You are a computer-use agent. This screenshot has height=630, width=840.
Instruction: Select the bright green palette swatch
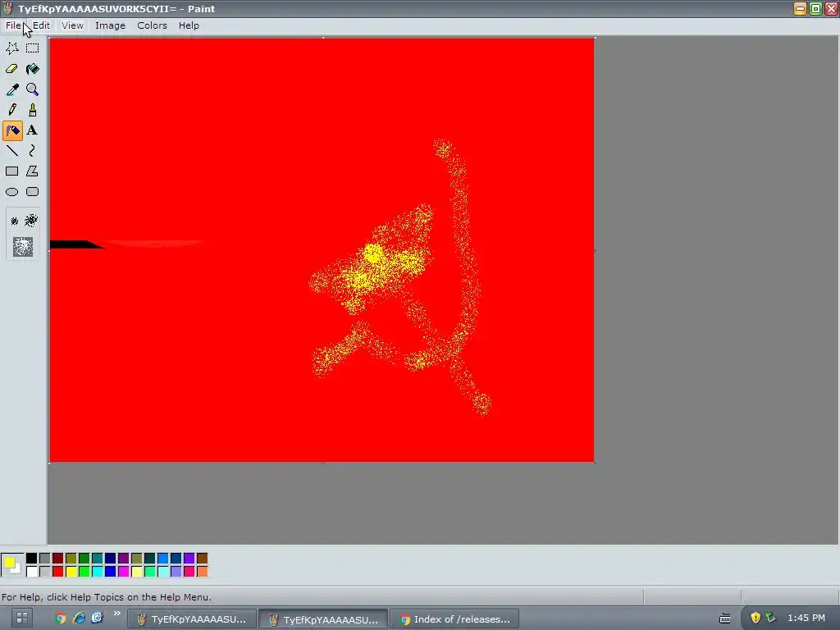(x=84, y=572)
